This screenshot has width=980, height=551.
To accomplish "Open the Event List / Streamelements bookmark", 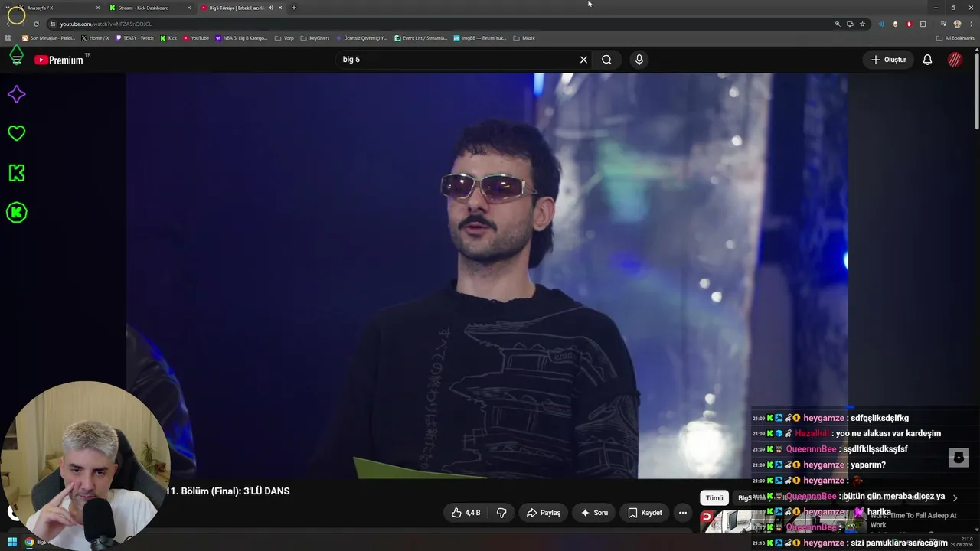I will [x=421, y=37].
